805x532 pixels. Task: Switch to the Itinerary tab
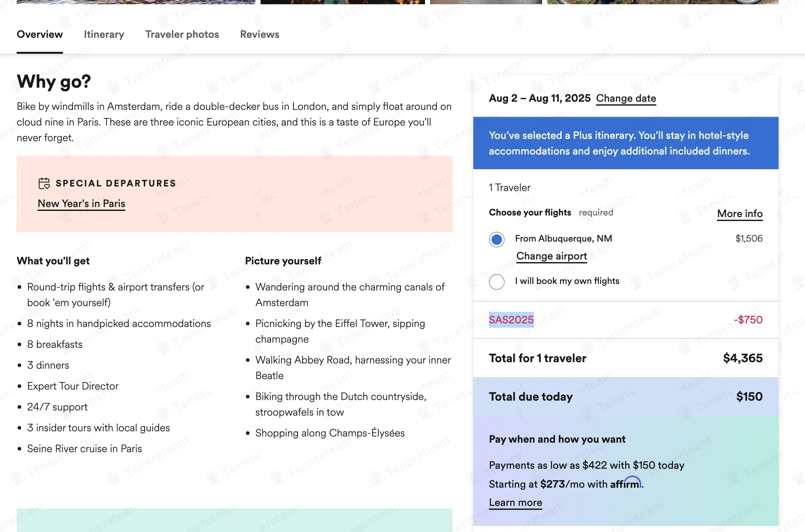click(x=104, y=34)
